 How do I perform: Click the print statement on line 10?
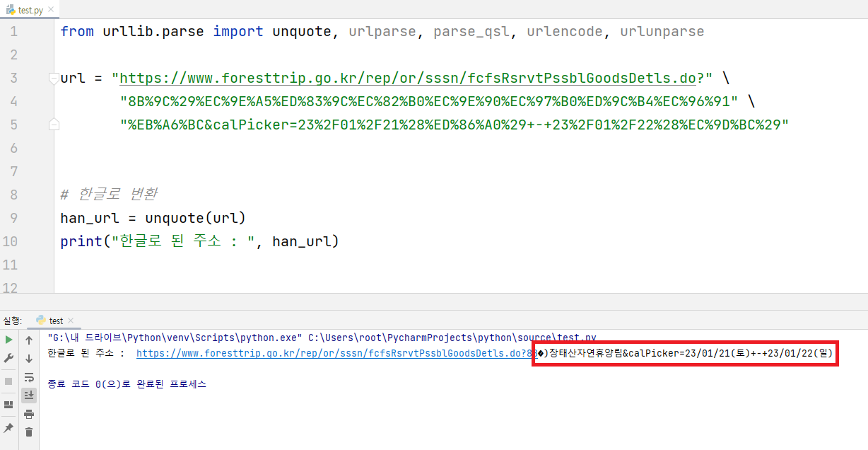(199, 241)
